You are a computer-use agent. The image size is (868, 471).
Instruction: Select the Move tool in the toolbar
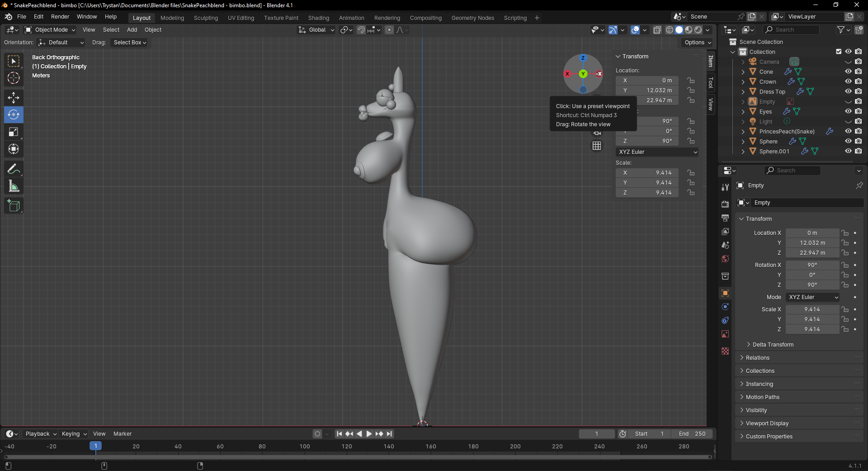(14, 97)
